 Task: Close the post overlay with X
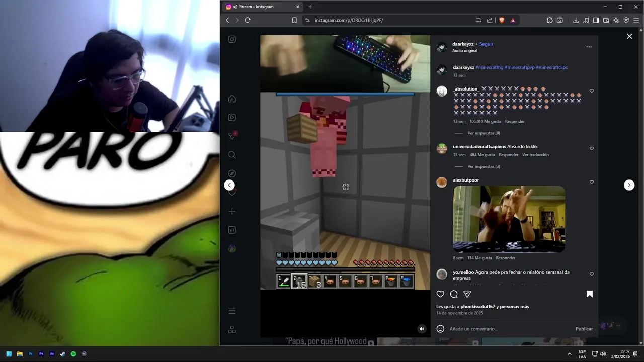[x=629, y=36]
